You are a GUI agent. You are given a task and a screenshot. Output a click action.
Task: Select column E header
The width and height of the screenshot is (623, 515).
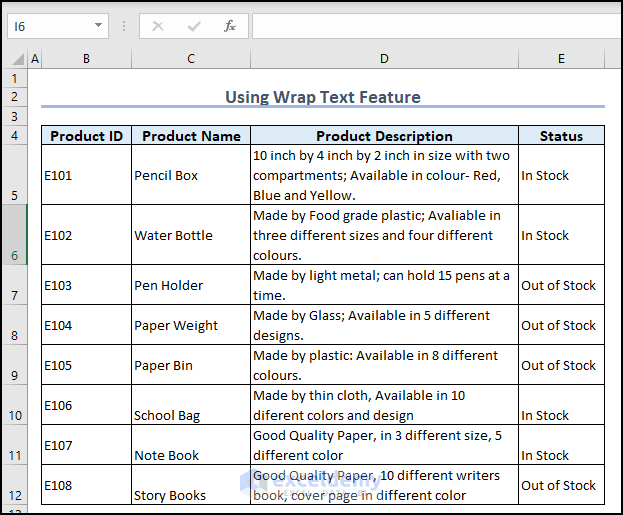pyautogui.click(x=561, y=59)
